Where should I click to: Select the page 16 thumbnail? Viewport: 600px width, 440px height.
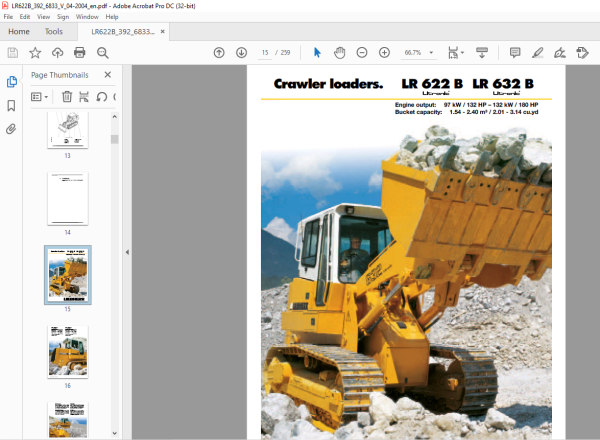point(68,352)
